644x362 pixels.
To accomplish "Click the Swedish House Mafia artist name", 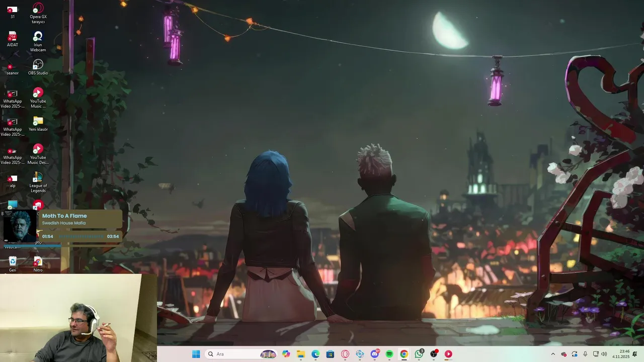I will click(64, 223).
